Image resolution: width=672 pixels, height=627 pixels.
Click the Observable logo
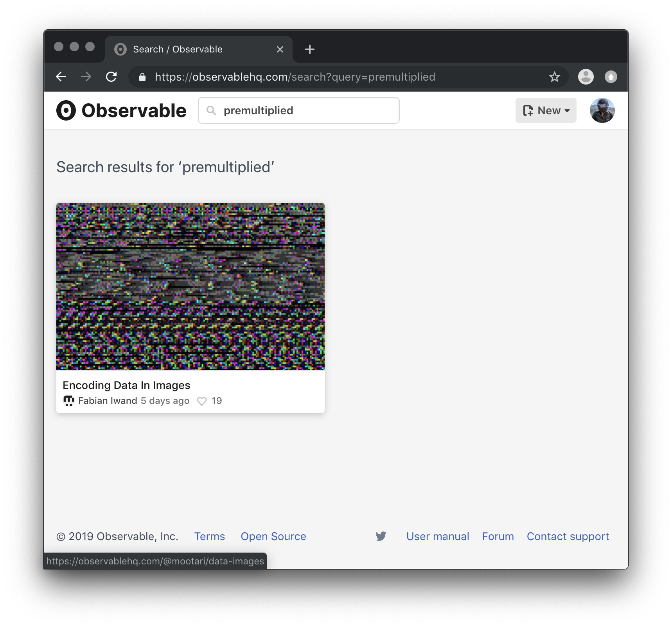[121, 110]
